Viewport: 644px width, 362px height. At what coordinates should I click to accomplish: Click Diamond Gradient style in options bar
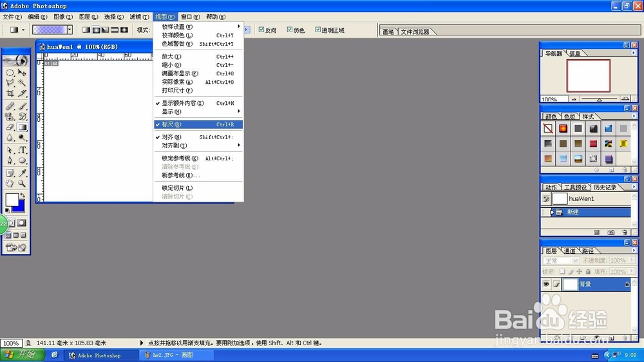124,30
